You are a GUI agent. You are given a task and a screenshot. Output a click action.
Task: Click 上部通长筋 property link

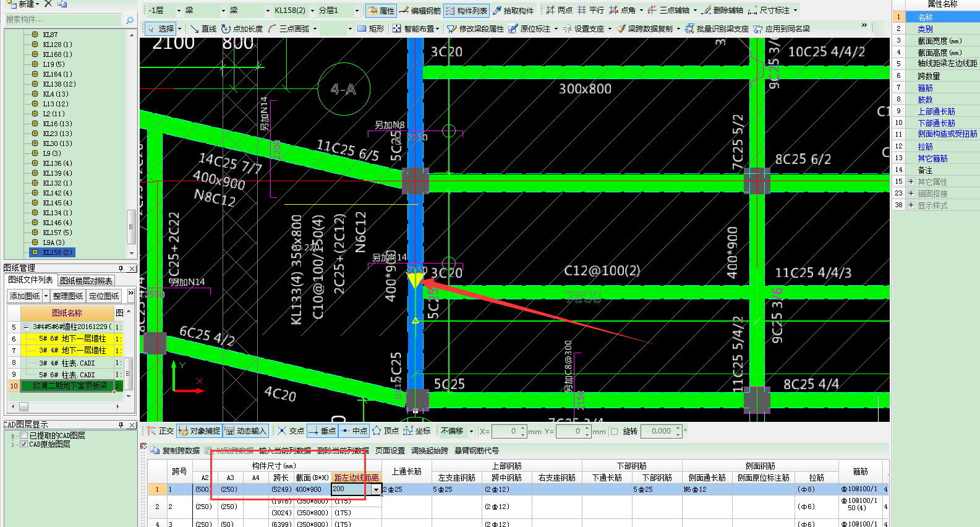coord(936,111)
